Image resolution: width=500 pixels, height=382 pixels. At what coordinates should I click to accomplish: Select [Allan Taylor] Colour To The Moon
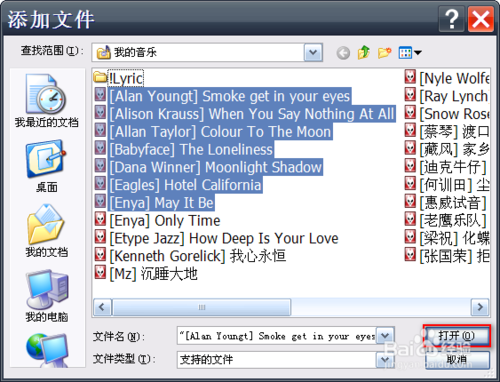tap(220, 131)
